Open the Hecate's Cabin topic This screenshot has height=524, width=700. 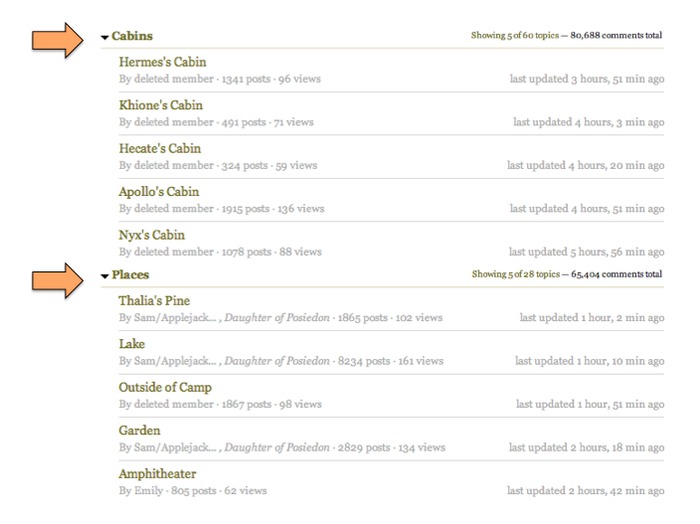(x=160, y=149)
